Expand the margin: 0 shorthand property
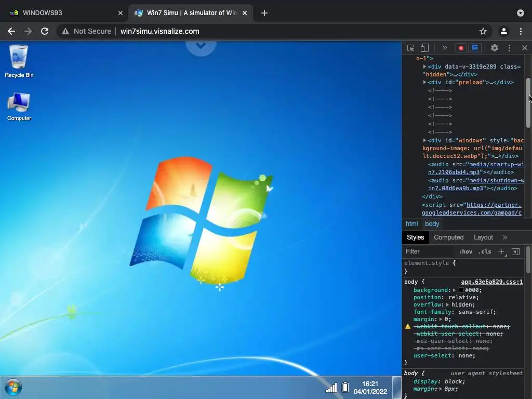The image size is (532, 399). tap(441, 320)
